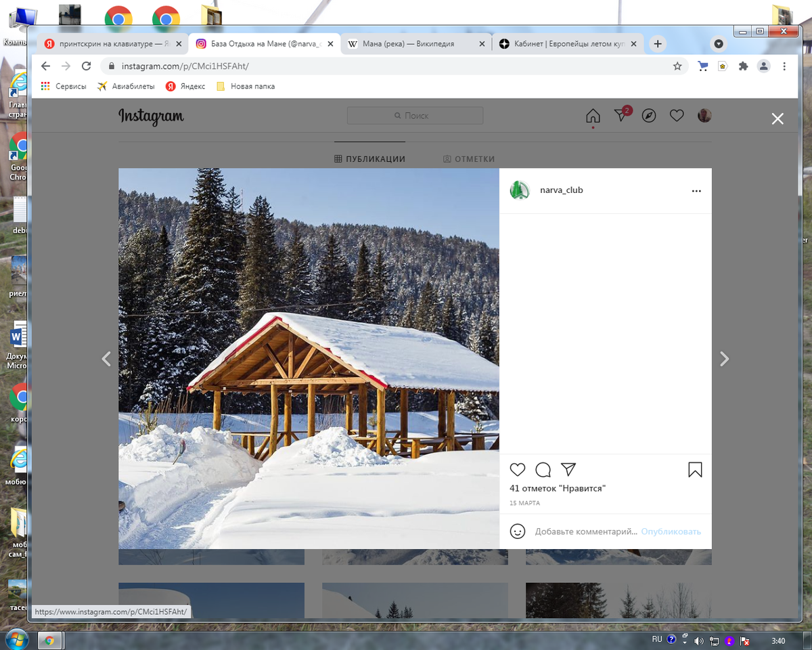Open the comment bubble icon on the post
This screenshot has height=650, width=812.
[x=543, y=470]
